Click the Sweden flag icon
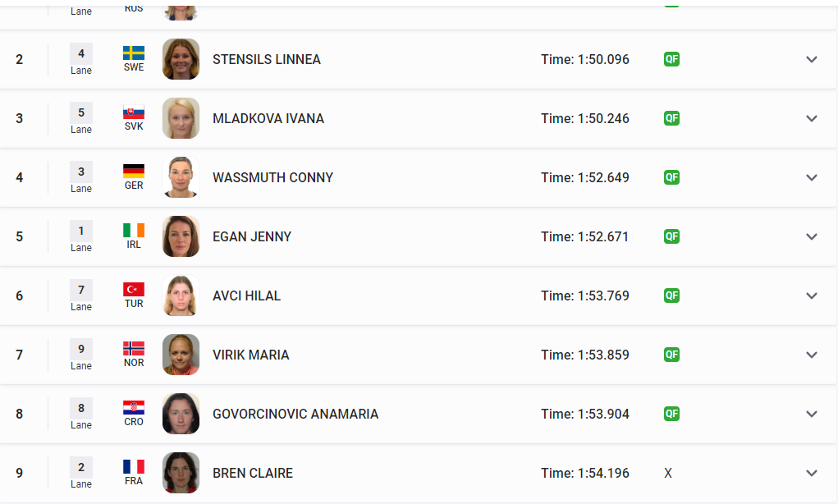Screen dimensions: 838x504 pos(134,53)
